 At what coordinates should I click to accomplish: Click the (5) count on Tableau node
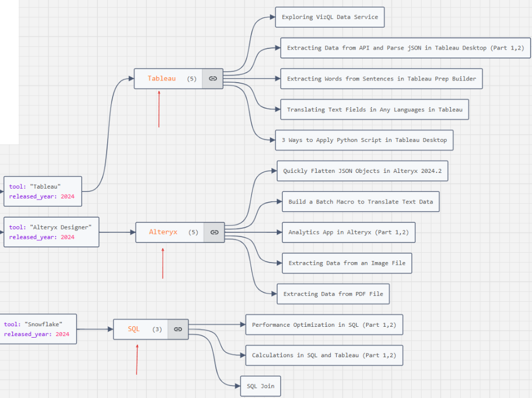(191, 79)
